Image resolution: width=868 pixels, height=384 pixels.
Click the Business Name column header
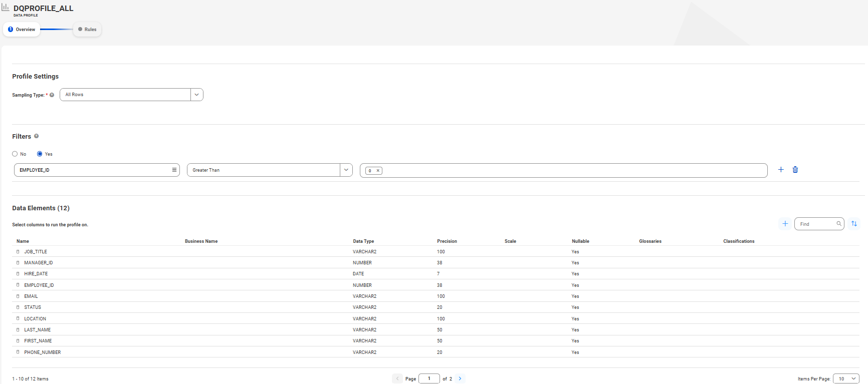201,241
